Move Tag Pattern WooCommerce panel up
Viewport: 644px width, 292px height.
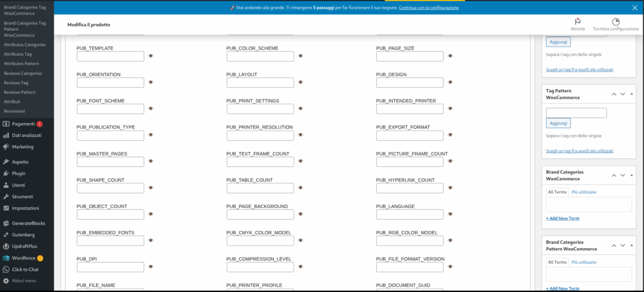614,94
